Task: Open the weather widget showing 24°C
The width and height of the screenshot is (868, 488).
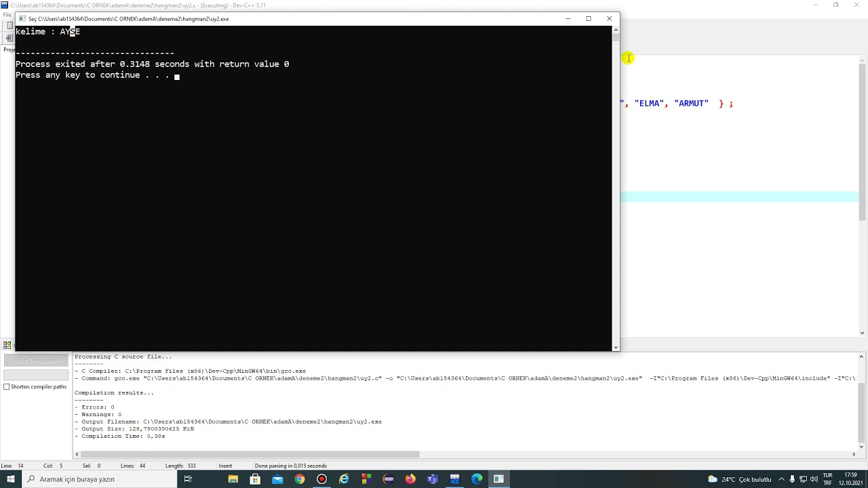Action: (x=739, y=479)
